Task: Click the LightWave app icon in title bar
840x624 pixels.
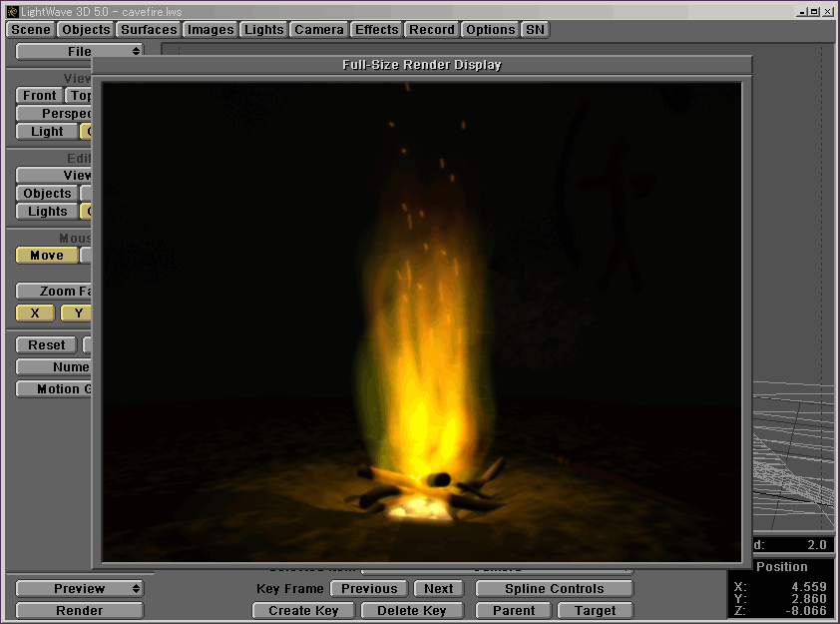Action: pos(12,11)
